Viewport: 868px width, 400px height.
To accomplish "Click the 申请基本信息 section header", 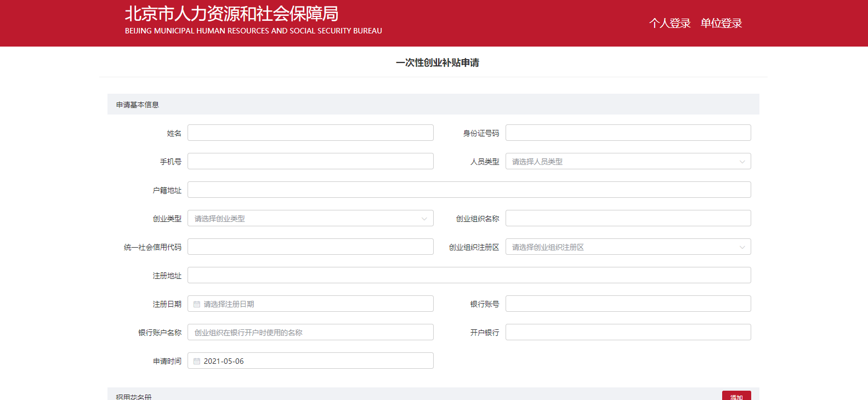I will coord(433,104).
